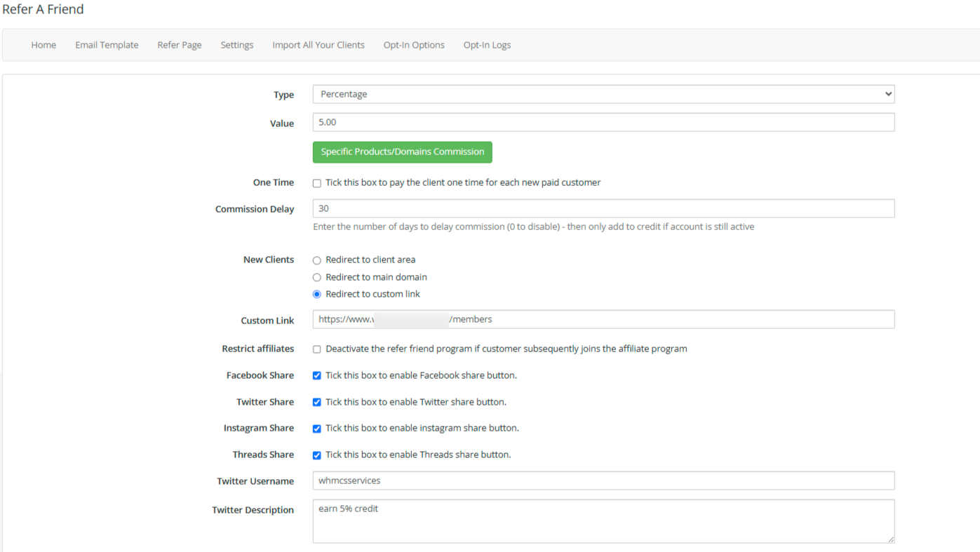Click the Custom Link input field

tap(603, 319)
